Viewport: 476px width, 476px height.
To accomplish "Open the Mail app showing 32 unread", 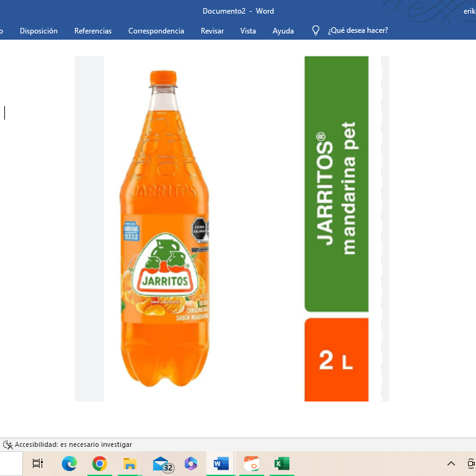I will pyautogui.click(x=163, y=464).
